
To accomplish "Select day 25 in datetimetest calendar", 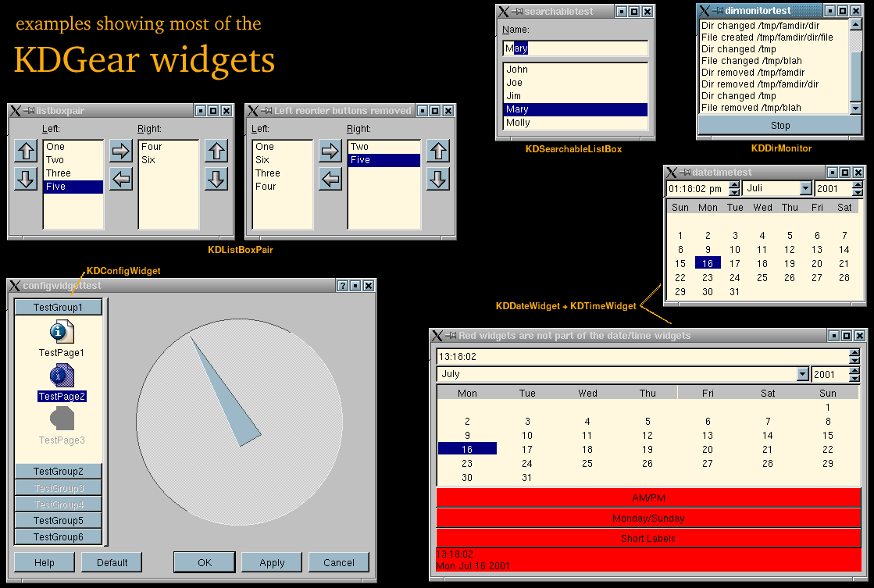I will click(x=762, y=277).
